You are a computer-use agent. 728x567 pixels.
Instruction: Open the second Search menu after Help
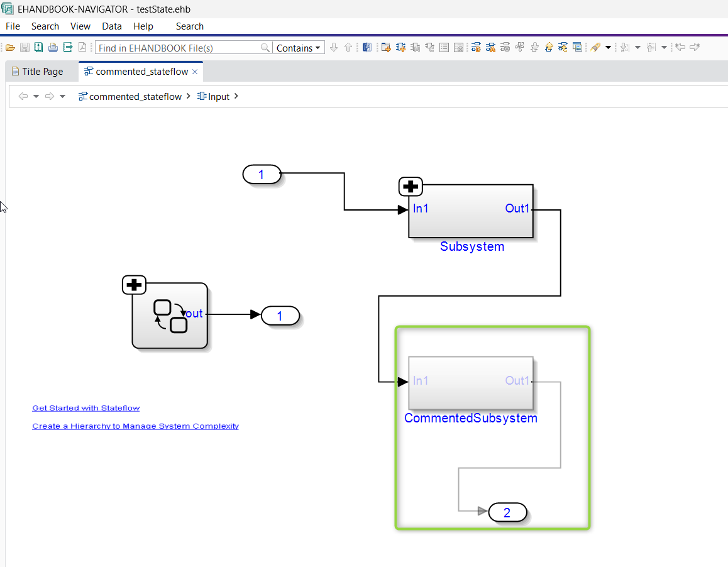tap(189, 26)
